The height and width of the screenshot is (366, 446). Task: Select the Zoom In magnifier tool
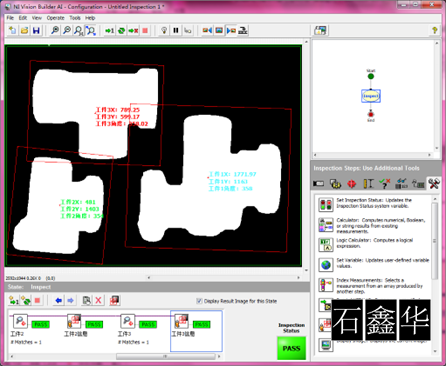pos(55,31)
